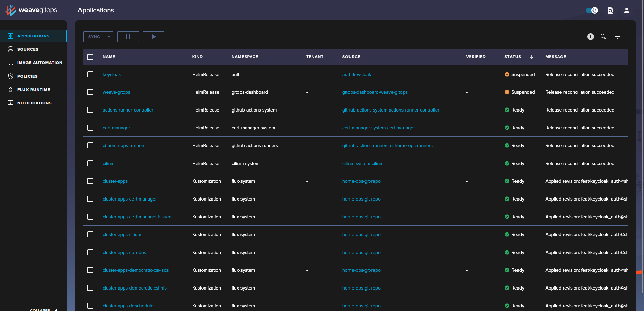Open the table search magnifier
This screenshot has width=644, height=311.
pyautogui.click(x=603, y=37)
